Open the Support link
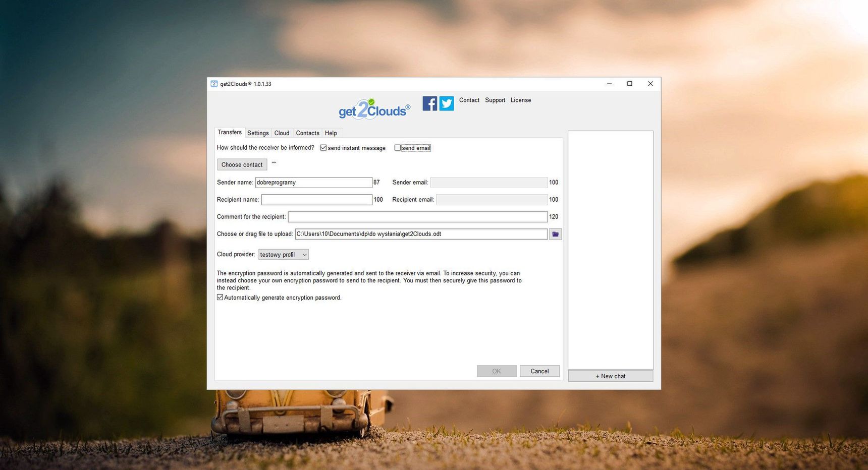 pos(495,100)
